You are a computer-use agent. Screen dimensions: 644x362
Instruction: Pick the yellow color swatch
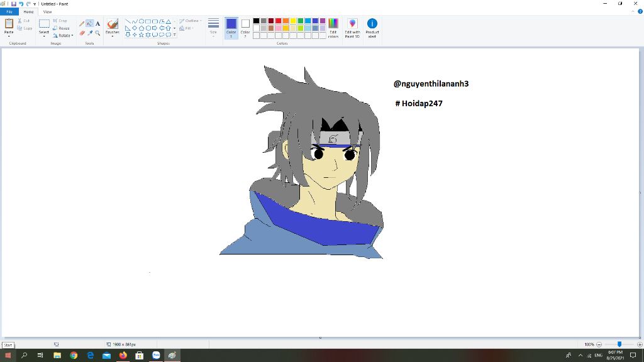tap(293, 21)
